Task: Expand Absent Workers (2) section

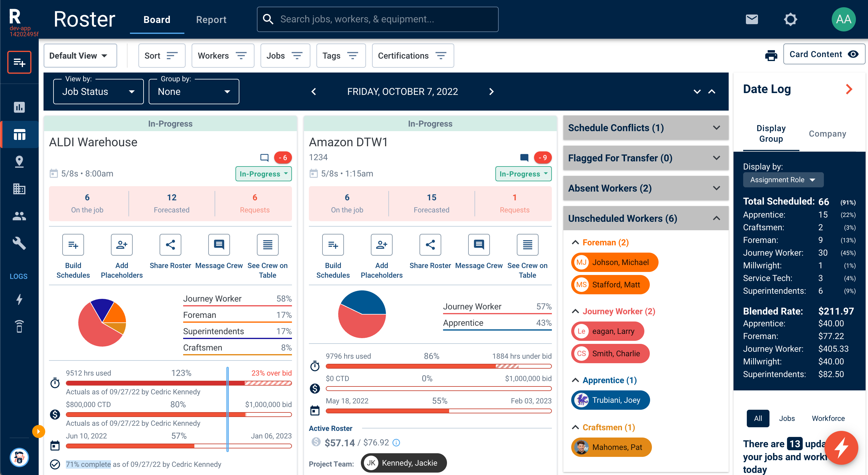Action: coord(646,188)
